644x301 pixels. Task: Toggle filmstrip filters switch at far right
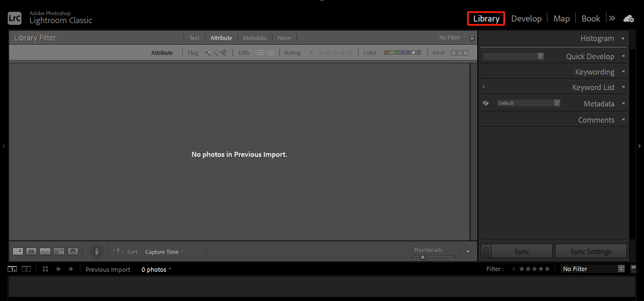click(633, 269)
